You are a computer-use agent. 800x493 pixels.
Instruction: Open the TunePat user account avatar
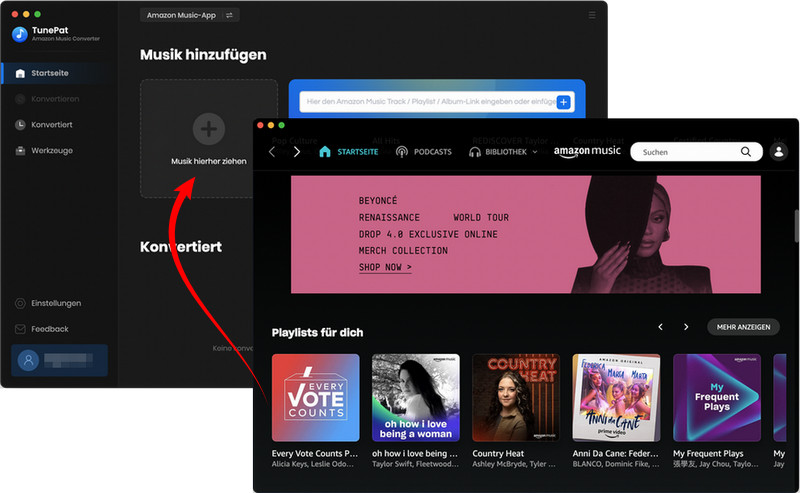pyautogui.click(x=29, y=360)
